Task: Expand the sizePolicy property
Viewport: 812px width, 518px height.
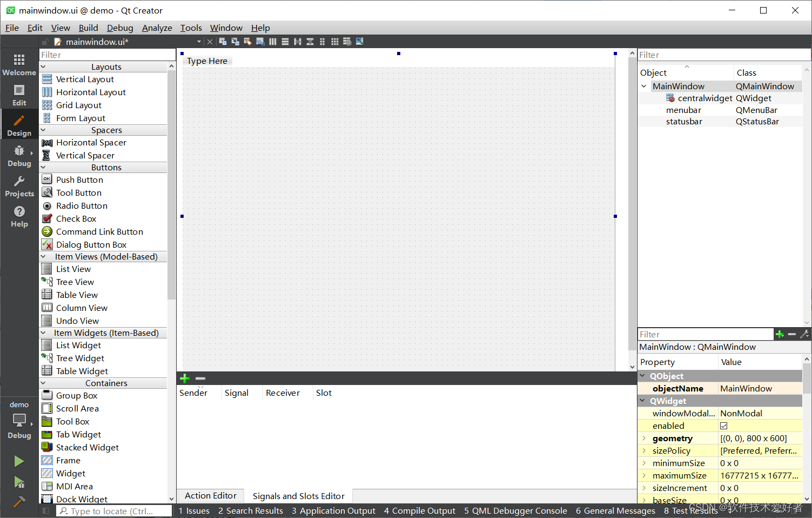Action: pyautogui.click(x=644, y=451)
